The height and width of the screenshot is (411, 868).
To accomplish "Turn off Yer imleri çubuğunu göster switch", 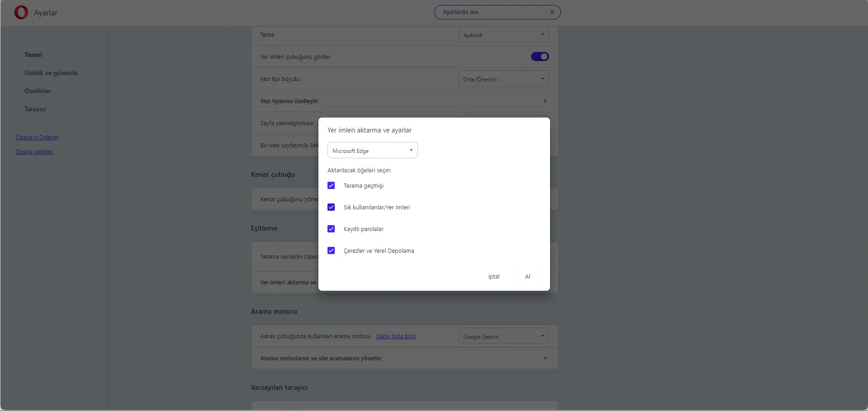I will [540, 57].
